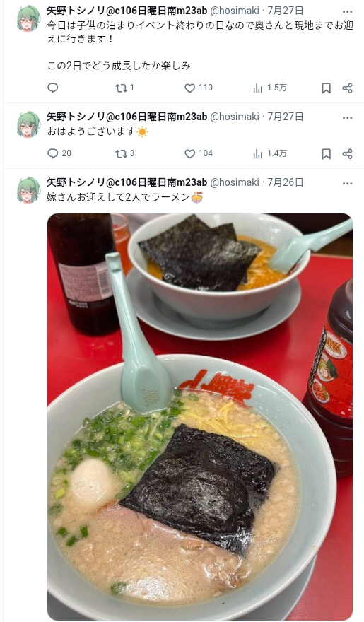
Task: Retweet the post about the child's overnight event
Action: 124,88
